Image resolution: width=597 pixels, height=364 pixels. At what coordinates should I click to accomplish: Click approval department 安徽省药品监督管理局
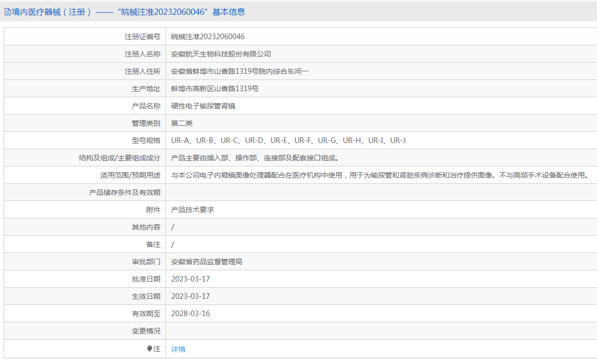[206, 262]
